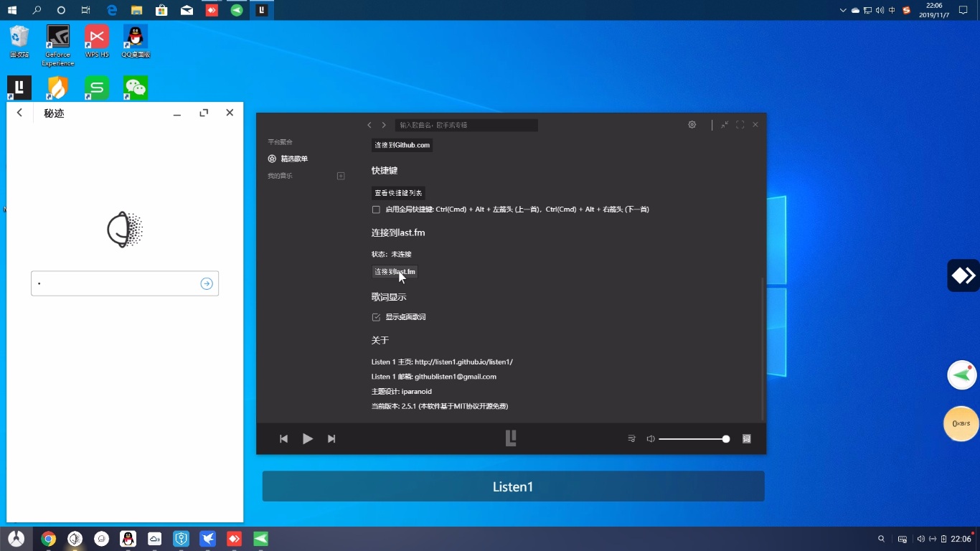Open Listen1 settings gear icon
980x551 pixels.
[692, 124]
